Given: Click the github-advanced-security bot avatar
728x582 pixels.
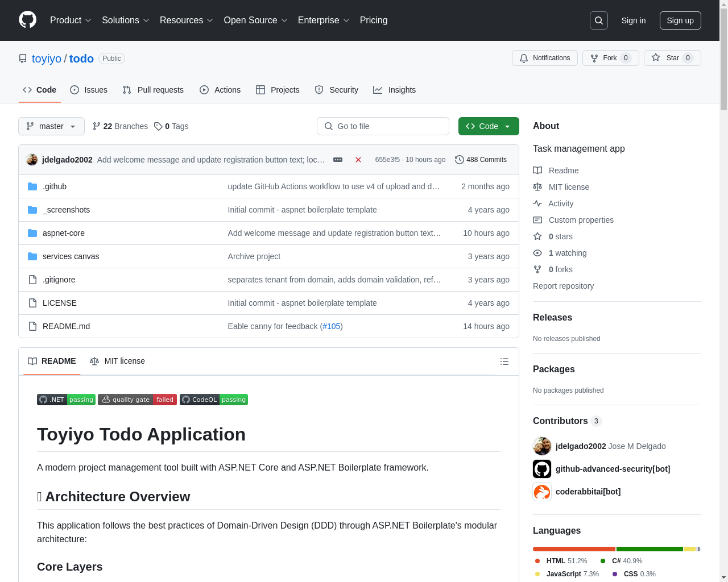Looking at the screenshot, I should (x=542, y=469).
